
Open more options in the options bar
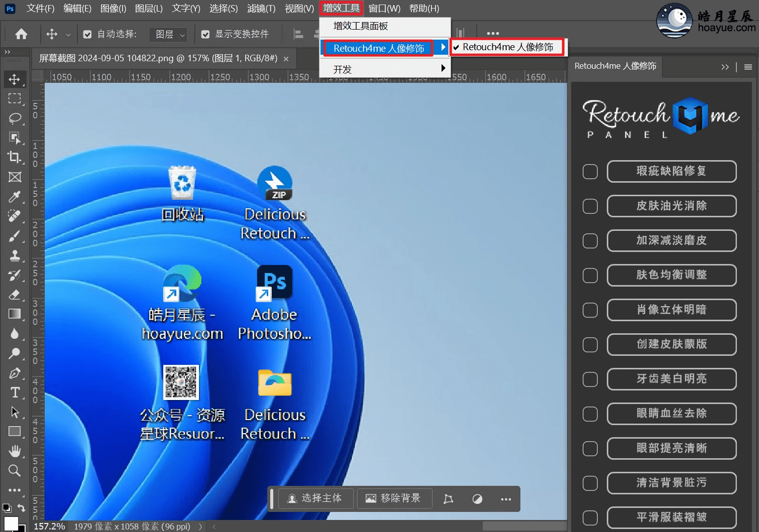pos(493,34)
